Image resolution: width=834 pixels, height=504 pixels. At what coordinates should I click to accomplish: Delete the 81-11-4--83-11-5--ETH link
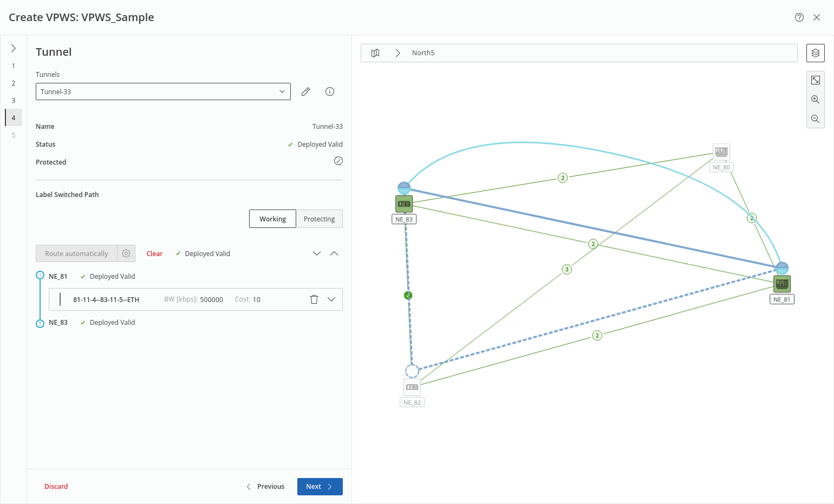(314, 299)
